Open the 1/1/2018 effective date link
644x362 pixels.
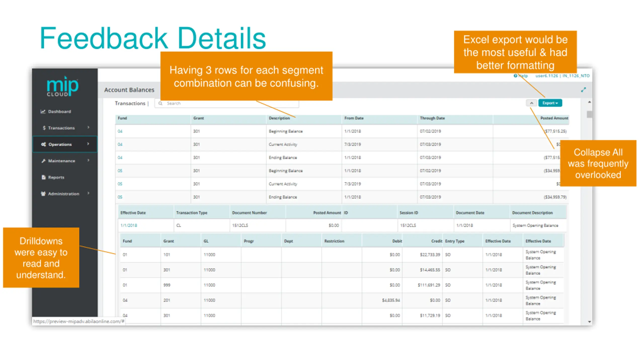pyautogui.click(x=129, y=225)
